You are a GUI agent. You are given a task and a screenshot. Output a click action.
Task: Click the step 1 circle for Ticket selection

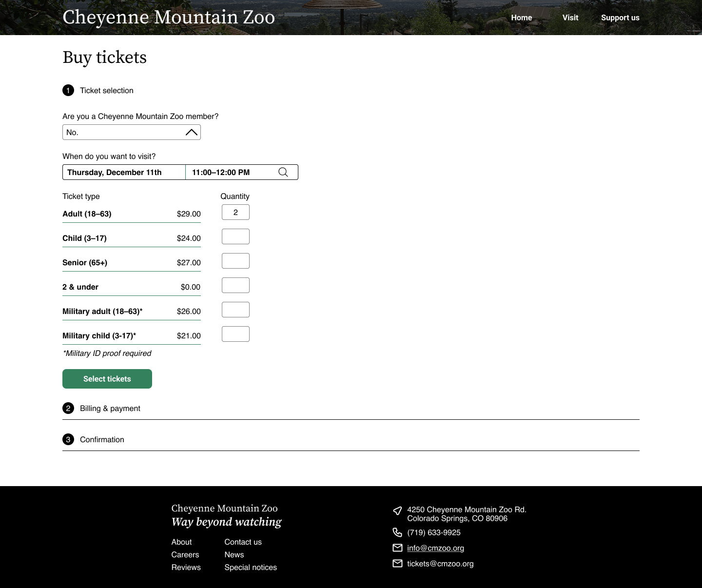point(68,90)
